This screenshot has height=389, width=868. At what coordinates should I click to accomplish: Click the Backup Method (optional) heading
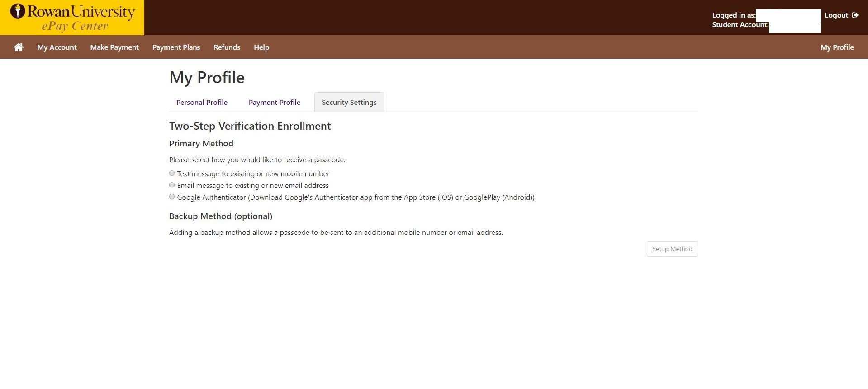221,216
